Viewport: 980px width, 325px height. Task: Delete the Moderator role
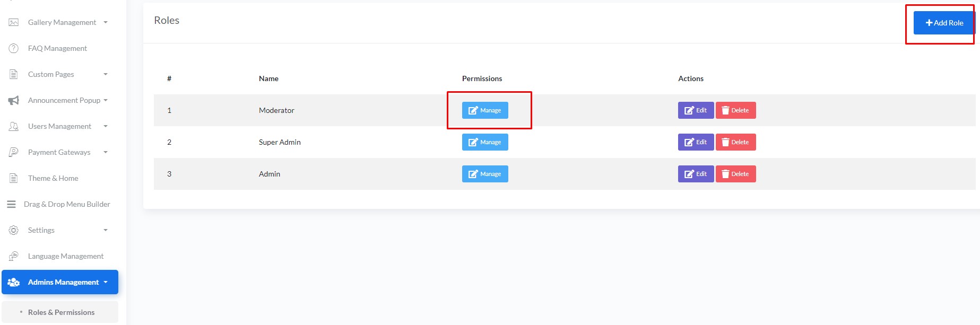tap(735, 110)
